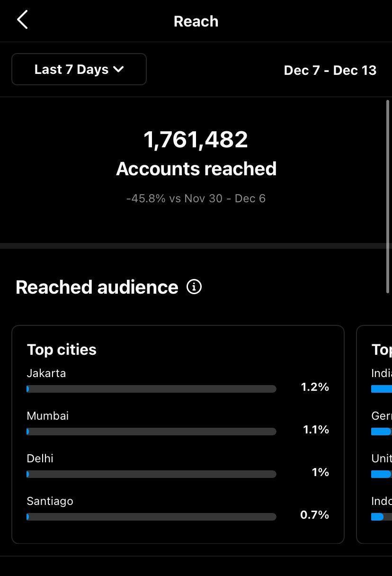Screen dimensions: 392x576
Task: Click the Delhi progress bar
Action: (x=151, y=474)
